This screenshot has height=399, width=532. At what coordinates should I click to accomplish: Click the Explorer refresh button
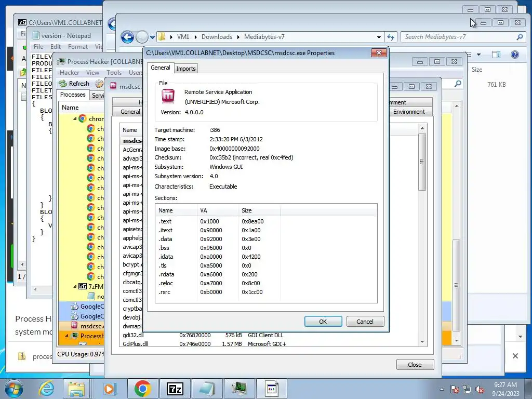391,37
